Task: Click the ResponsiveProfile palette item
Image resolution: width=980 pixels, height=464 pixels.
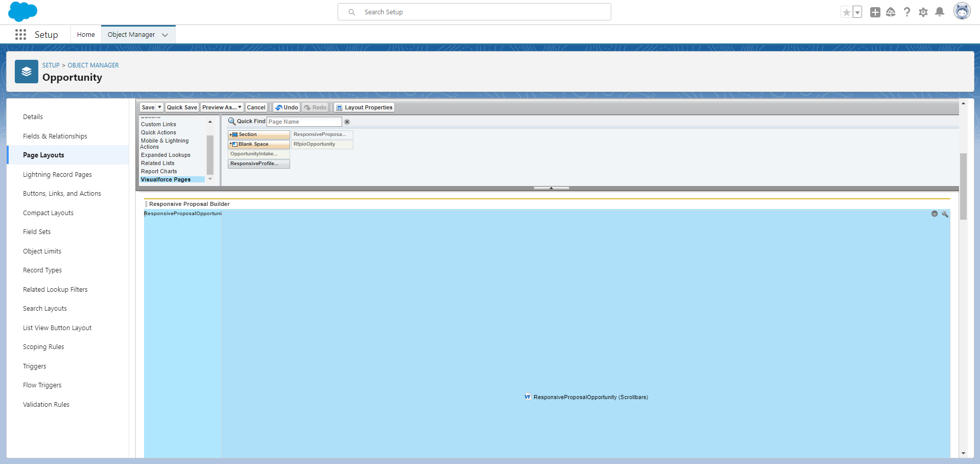Action: (x=259, y=164)
